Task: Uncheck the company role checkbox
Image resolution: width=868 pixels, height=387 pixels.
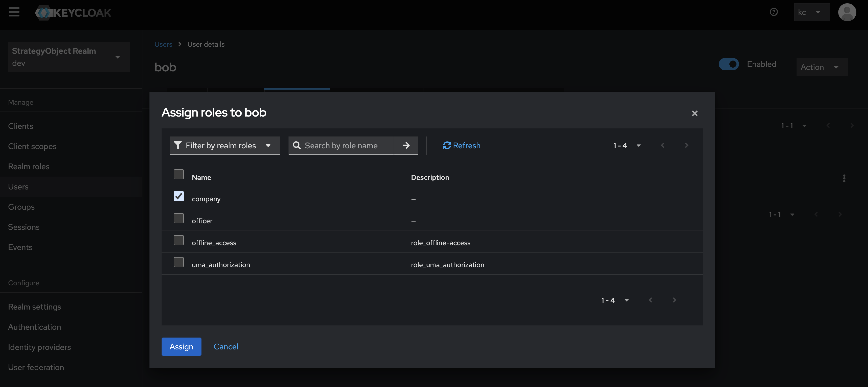Action: (178, 196)
